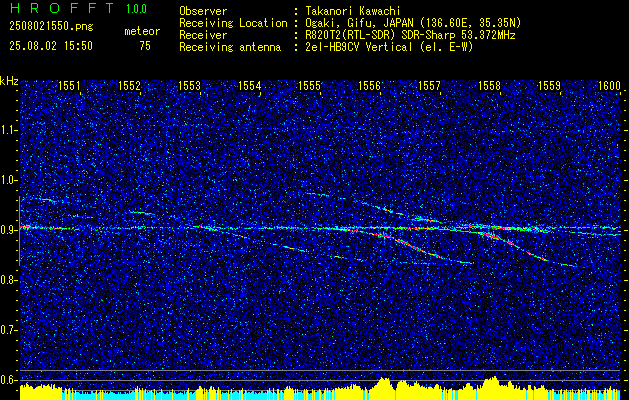Click the 1552 time marker

(x=129, y=85)
